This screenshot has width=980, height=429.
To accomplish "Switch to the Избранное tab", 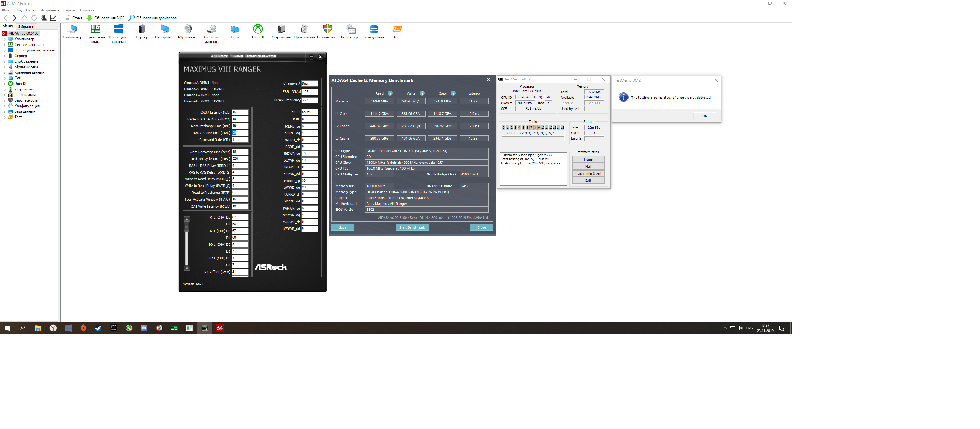I will click(27, 27).
